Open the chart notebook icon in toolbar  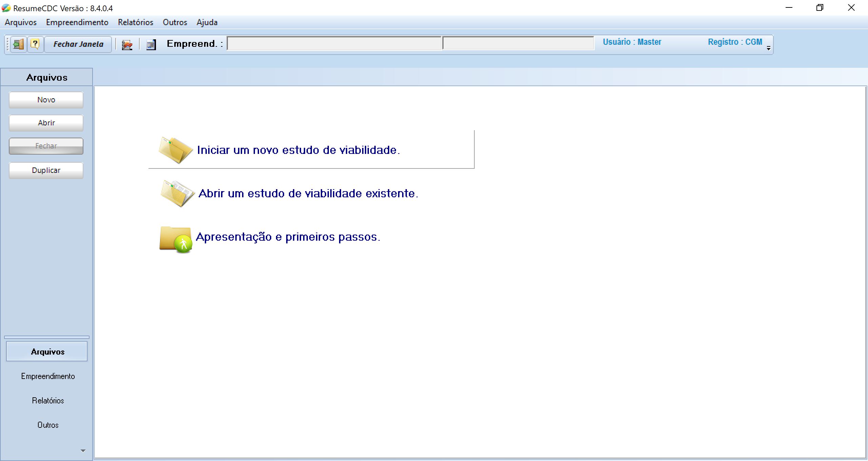tap(127, 44)
